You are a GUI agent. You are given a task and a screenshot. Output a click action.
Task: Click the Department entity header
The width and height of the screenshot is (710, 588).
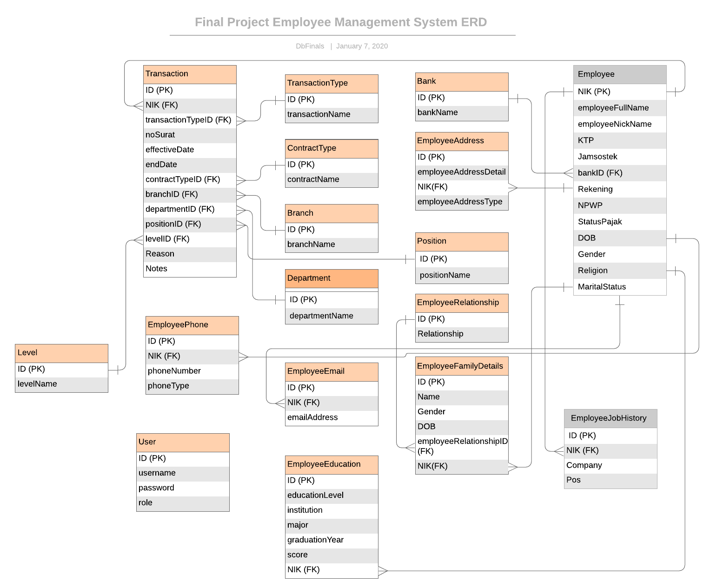332,278
